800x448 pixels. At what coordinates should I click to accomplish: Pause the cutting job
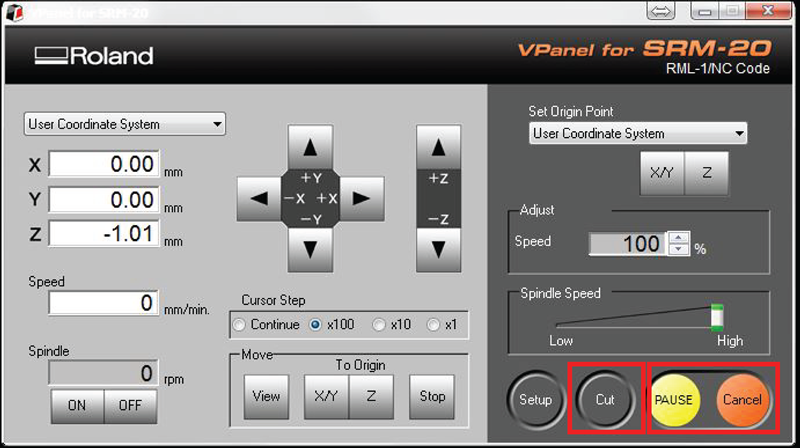(x=674, y=400)
